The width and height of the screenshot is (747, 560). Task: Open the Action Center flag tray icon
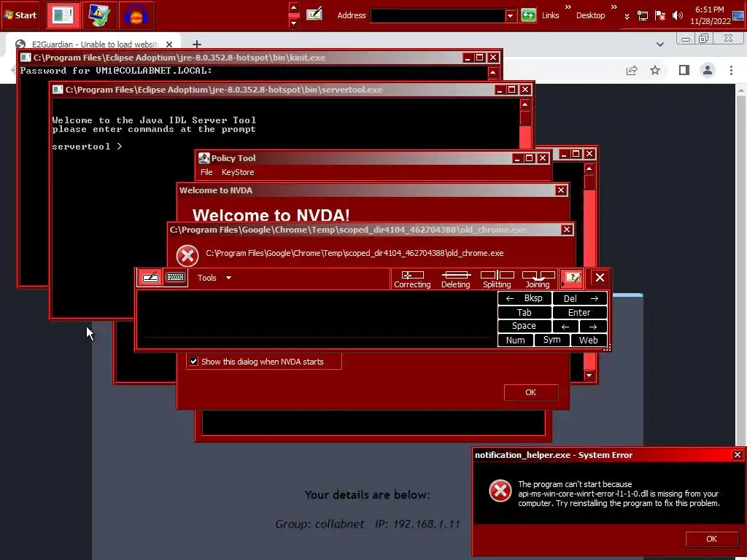pos(659,16)
